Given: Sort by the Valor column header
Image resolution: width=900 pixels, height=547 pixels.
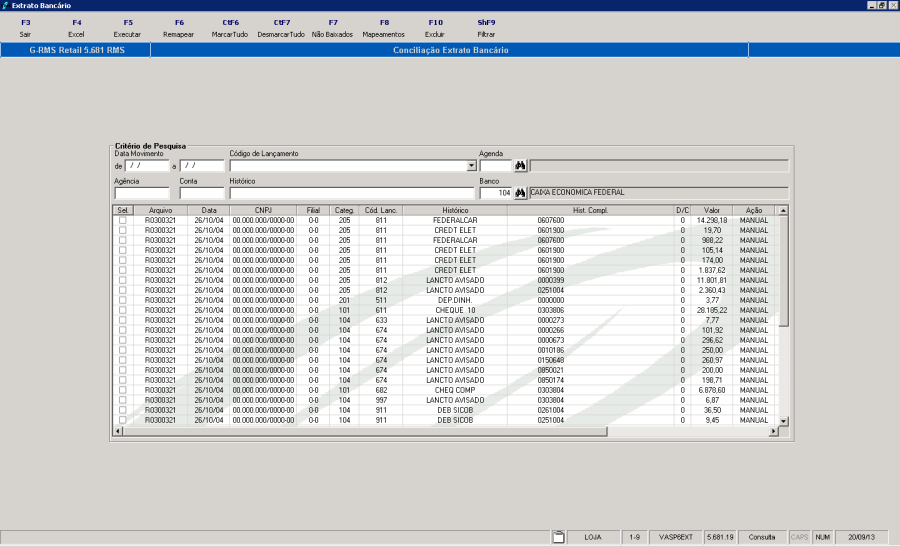Looking at the screenshot, I should [x=711, y=210].
